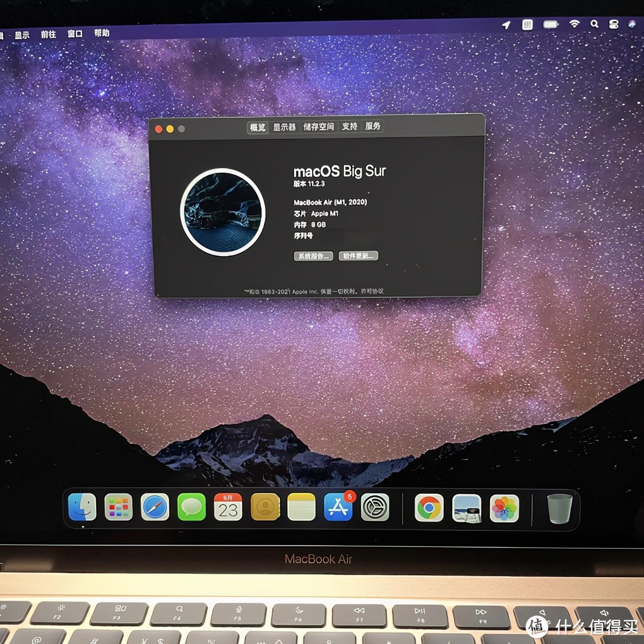Click the 版本 11.2.3 version text
Viewport: 644px width, 644px height.
click(x=309, y=184)
